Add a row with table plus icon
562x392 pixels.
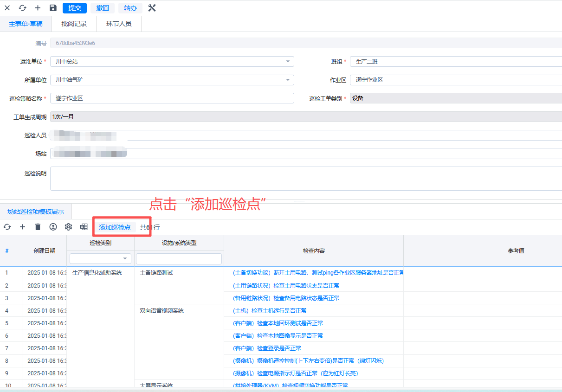point(22,227)
